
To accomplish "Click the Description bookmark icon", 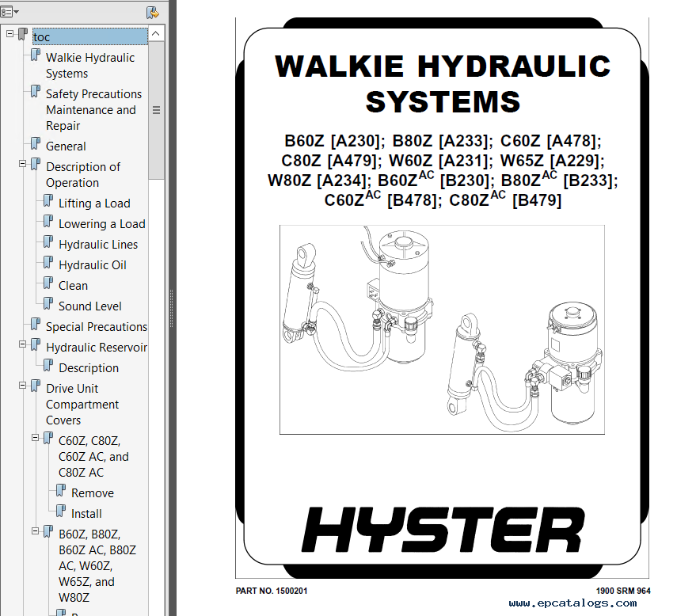I will 48,365.
